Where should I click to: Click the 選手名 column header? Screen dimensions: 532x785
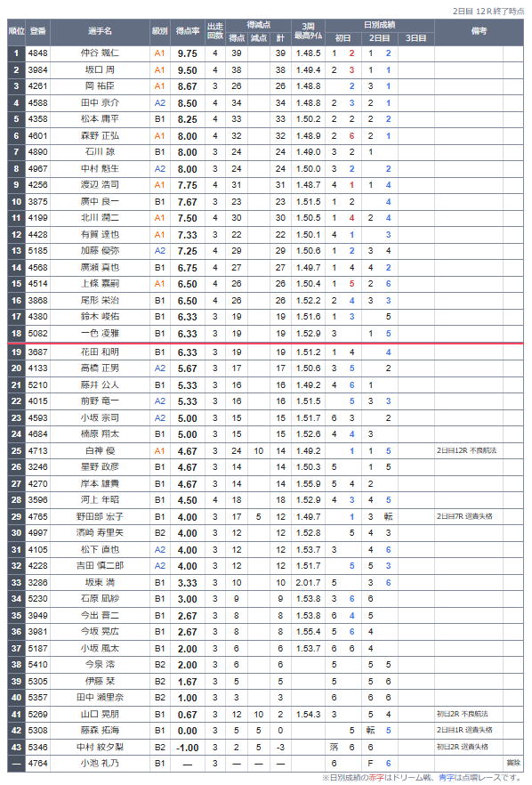point(101,31)
